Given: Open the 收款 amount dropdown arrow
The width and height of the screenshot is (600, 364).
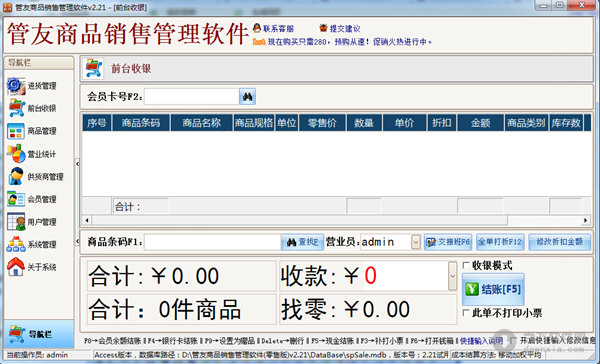Looking at the screenshot, I should point(452,276).
